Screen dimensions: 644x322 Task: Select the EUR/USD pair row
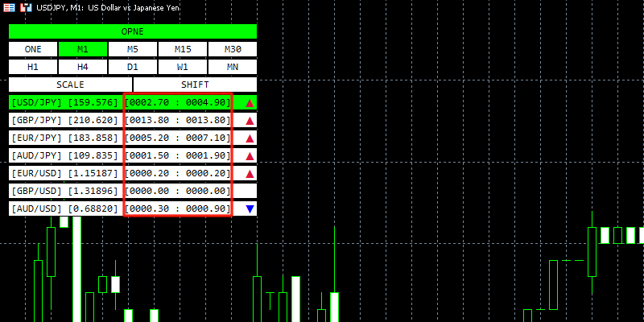click(x=65, y=174)
